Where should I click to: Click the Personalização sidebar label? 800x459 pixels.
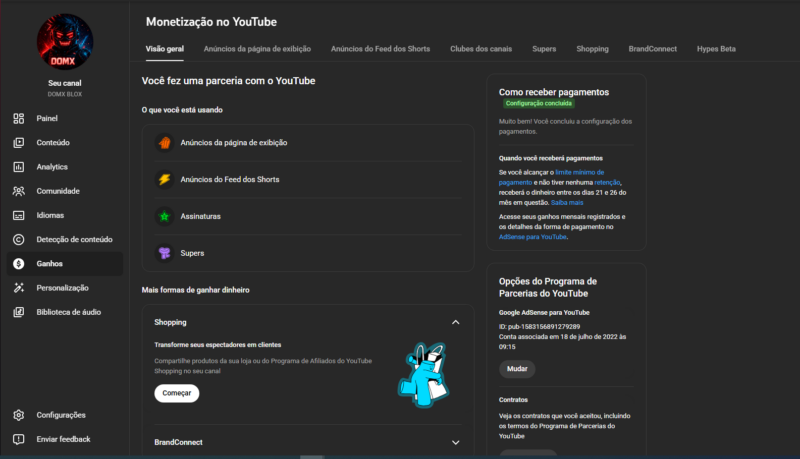(62, 288)
